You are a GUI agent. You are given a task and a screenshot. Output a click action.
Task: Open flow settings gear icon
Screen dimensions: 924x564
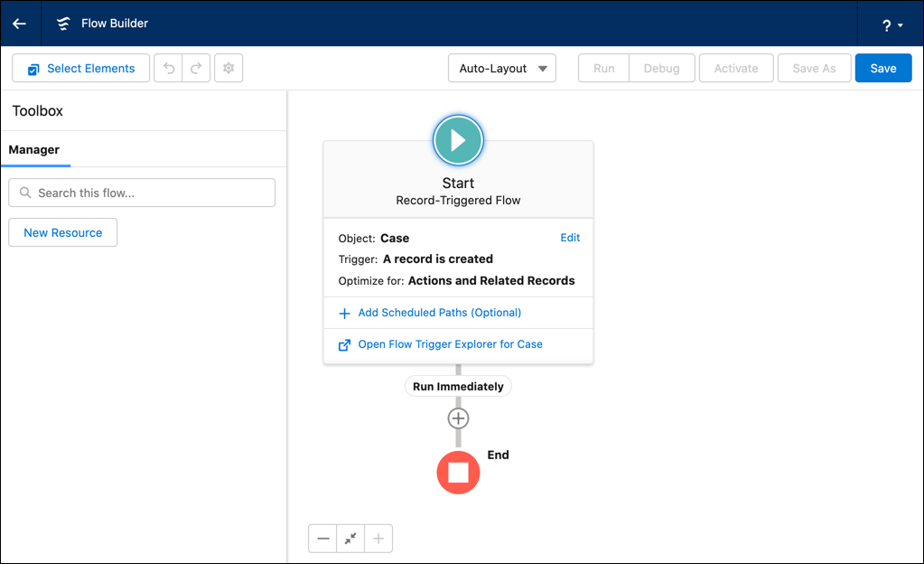229,69
